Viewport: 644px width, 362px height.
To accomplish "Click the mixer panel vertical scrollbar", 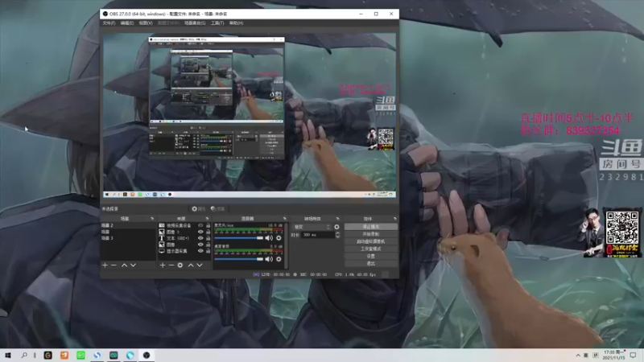I will click(x=286, y=246).
